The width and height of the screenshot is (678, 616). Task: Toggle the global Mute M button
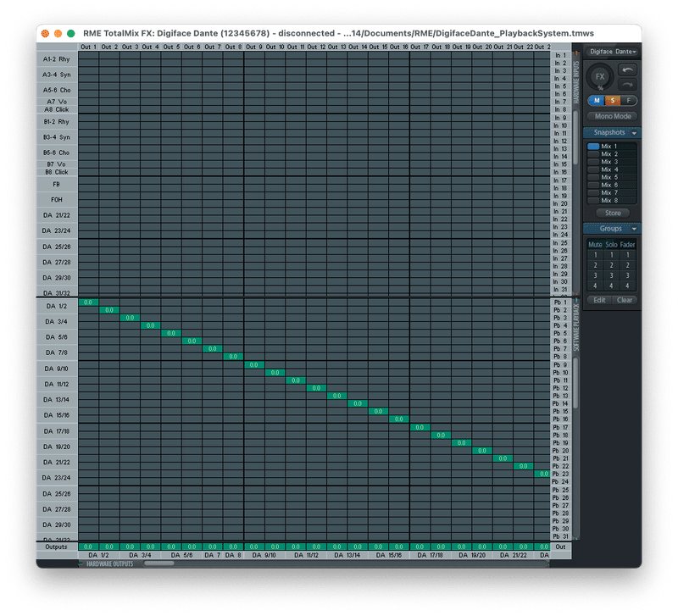point(597,100)
